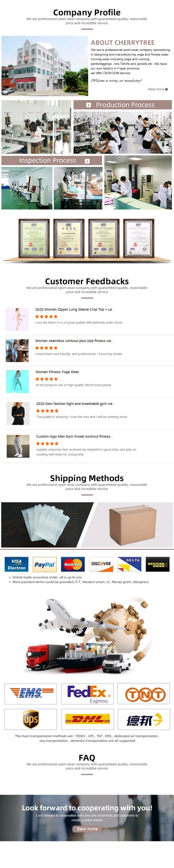Screen dimensions: 174x868
Task: Open 2020 Women Zipper Long Sleeve review title
Action: (x=74, y=309)
